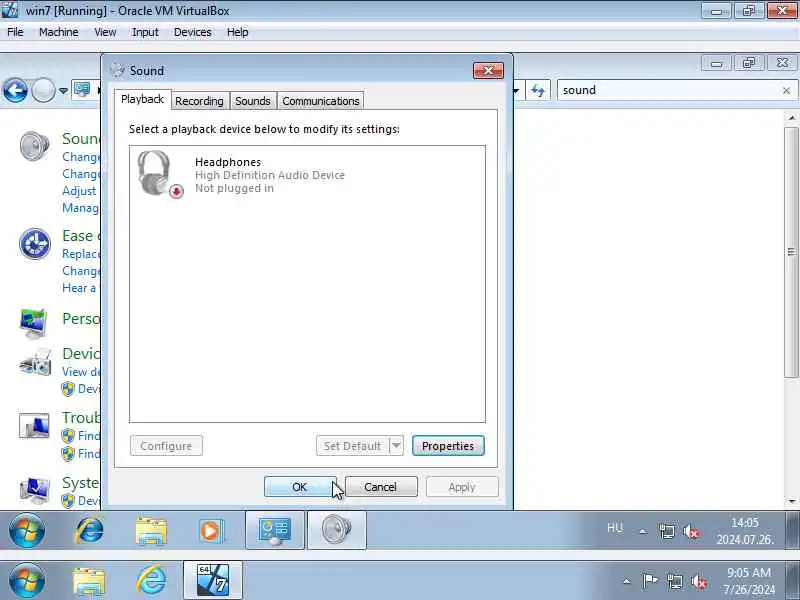Click the Properties button
This screenshot has height=600, width=800.
click(x=448, y=445)
